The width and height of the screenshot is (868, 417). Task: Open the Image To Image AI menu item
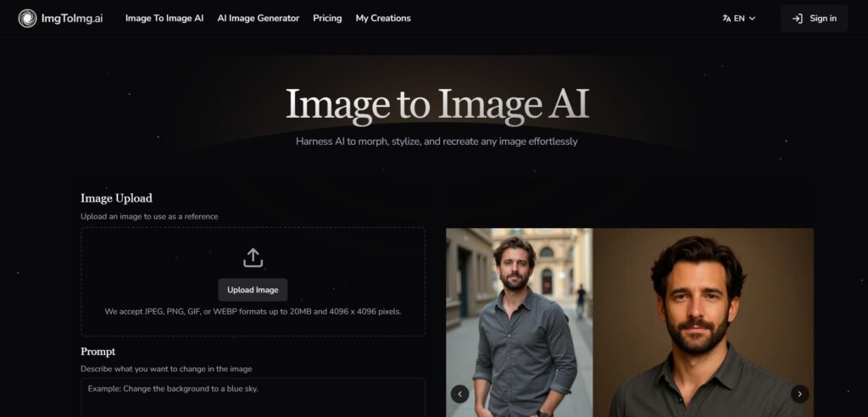164,18
